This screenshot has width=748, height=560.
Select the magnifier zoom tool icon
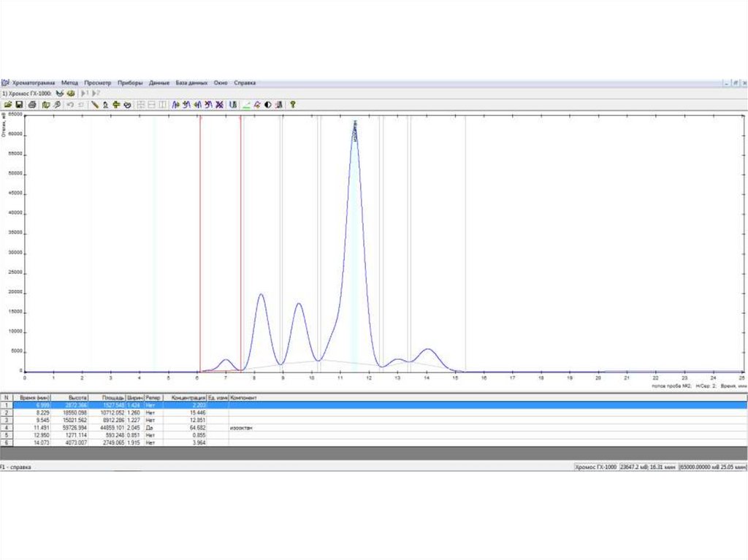pos(56,104)
